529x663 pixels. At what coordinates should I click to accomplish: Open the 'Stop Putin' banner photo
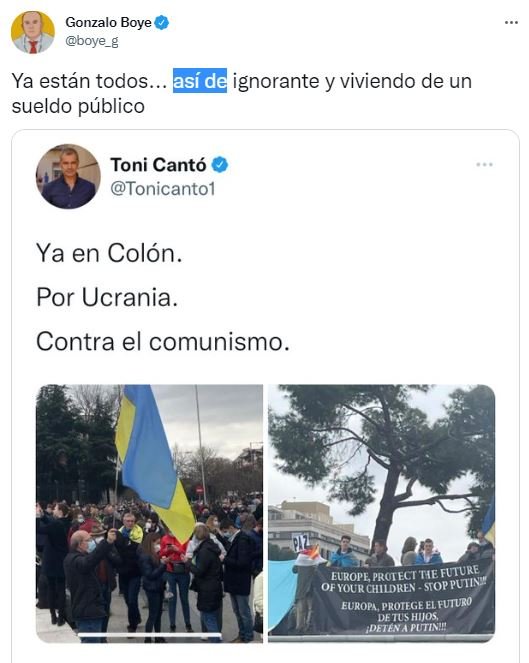[x=381, y=514]
